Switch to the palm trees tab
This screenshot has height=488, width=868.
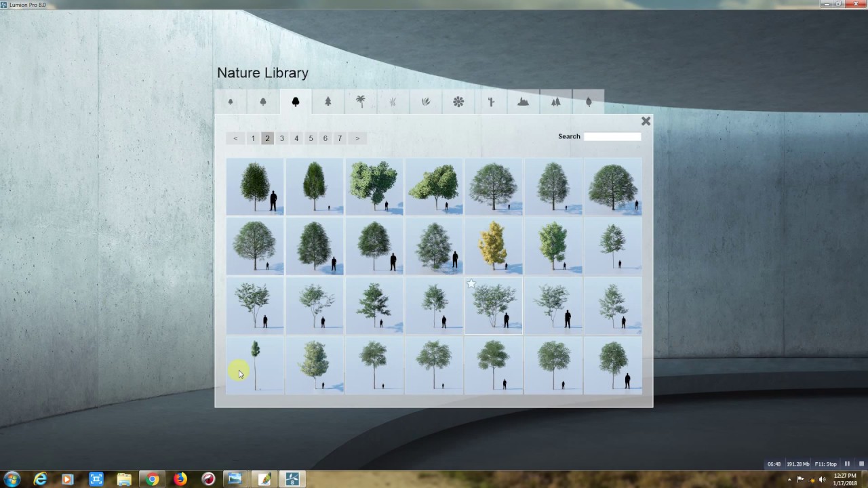[x=361, y=102]
